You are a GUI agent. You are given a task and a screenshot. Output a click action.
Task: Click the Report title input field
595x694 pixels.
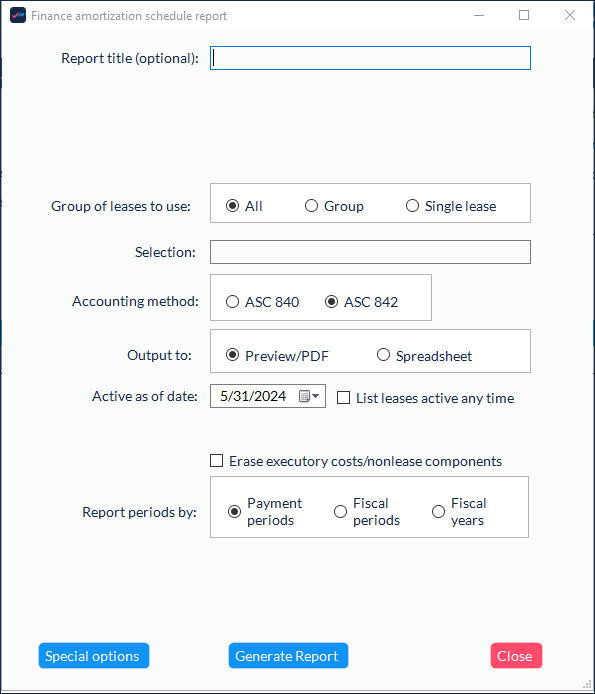(x=370, y=58)
